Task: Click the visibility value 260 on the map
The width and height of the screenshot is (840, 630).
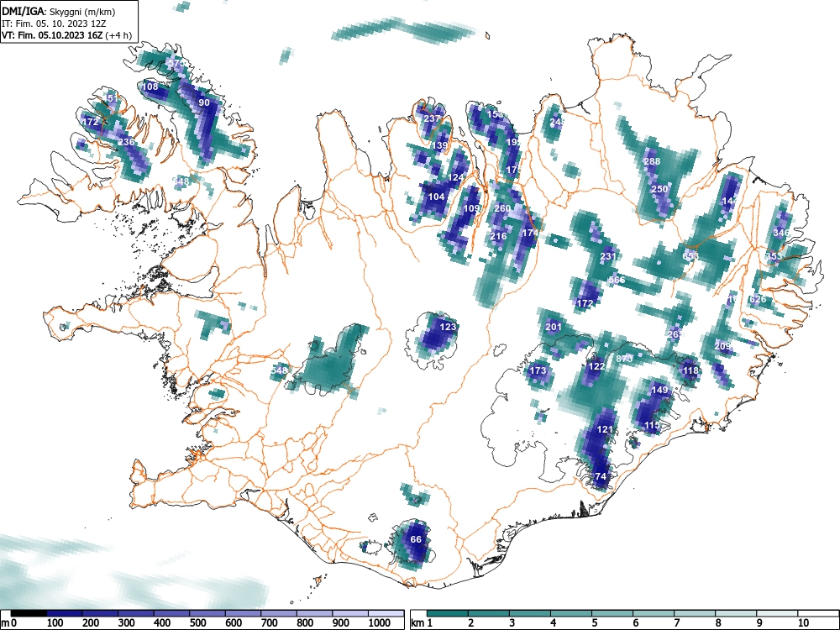Action: [x=502, y=208]
